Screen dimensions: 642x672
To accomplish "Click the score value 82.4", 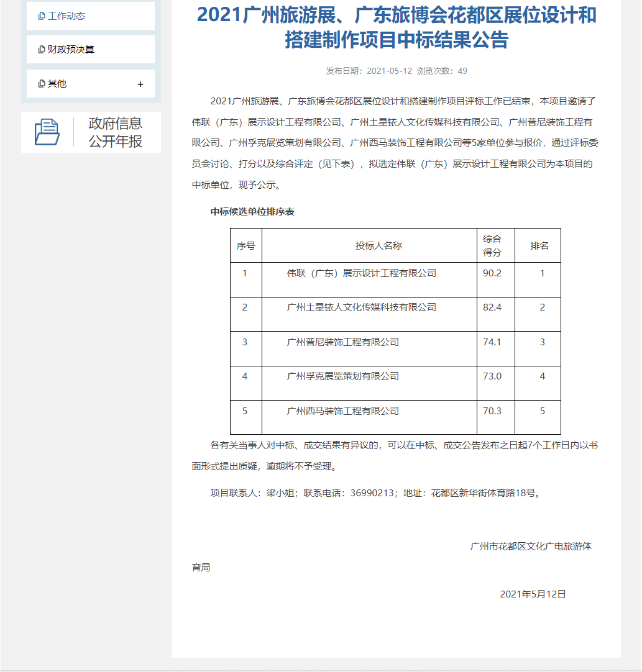I will click(x=492, y=307).
